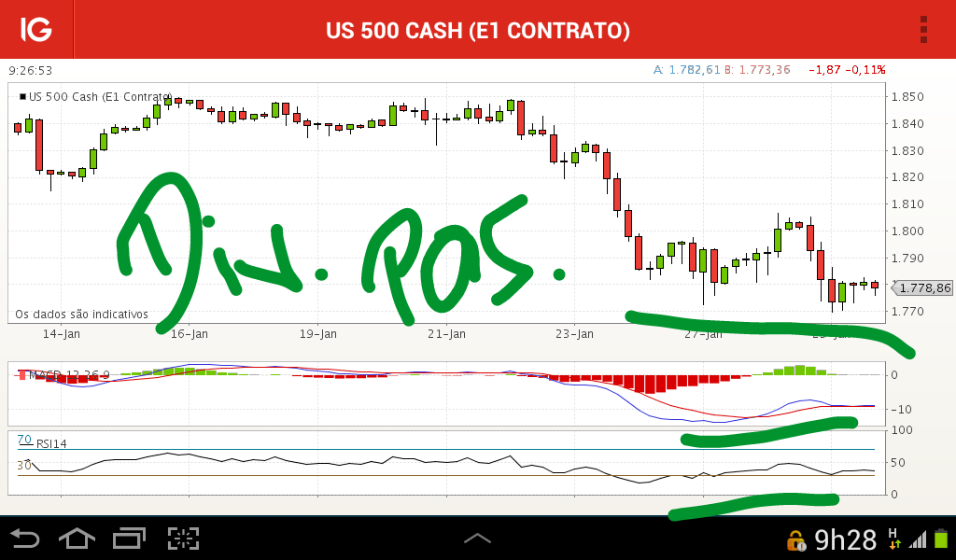Tap the RSI 30 level label
This screenshot has width=956, height=560.
tap(24, 466)
